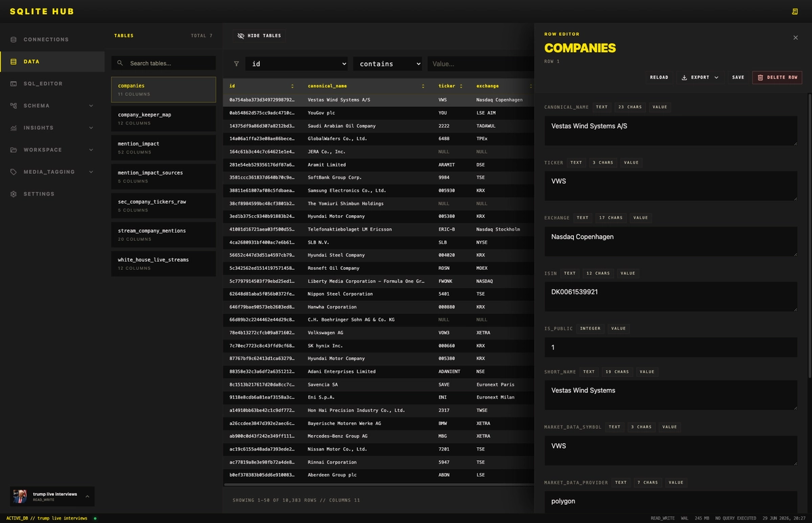Open the Export dropdown chevron
Screen dimensions: 812x523
716,77
